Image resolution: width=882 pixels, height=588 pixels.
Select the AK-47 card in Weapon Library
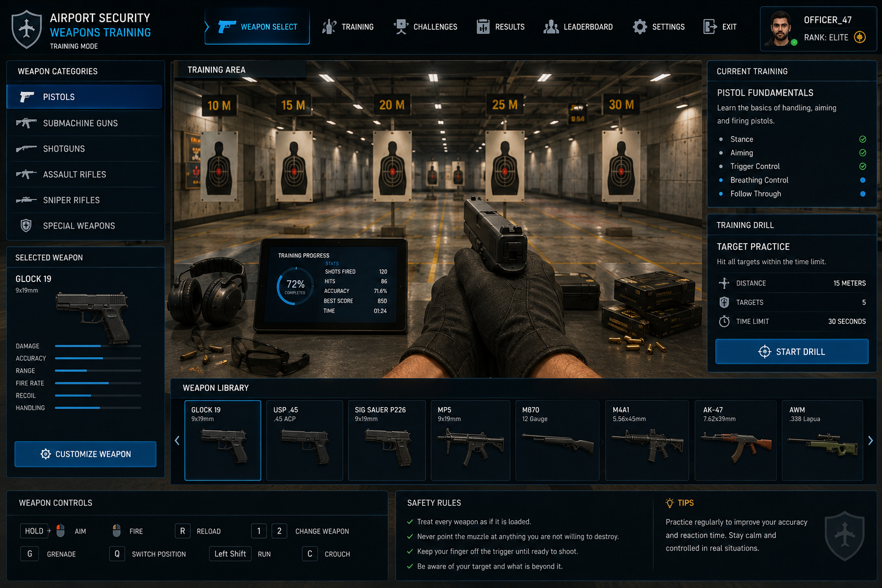[736, 440]
